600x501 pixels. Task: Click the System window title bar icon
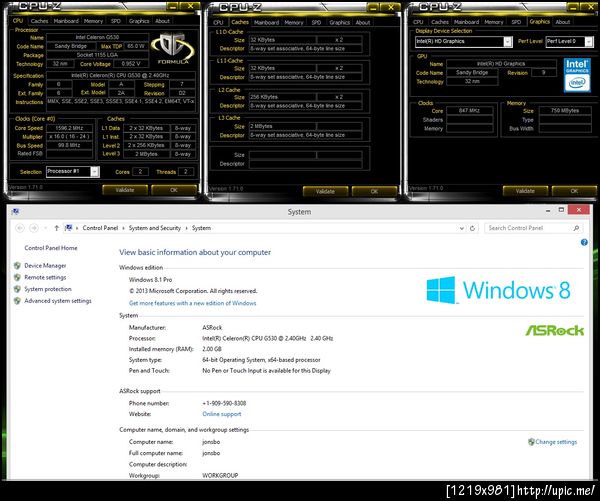[x=15, y=212]
